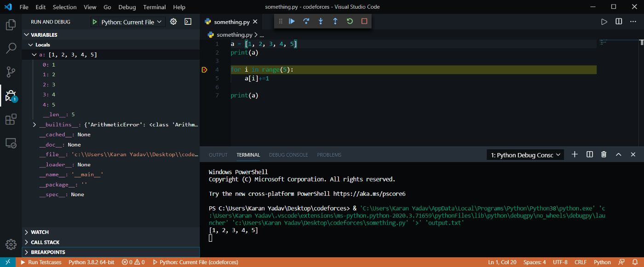Viewport: 644px width, 267px height.
Task: Switch to the DEBUG CONSOLE tab
Action: pyautogui.click(x=288, y=155)
